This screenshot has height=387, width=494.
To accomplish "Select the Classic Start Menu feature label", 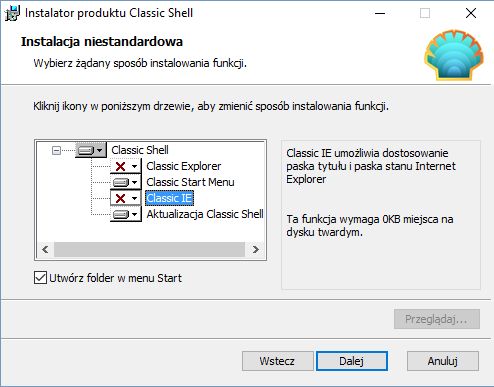I will [x=190, y=182].
